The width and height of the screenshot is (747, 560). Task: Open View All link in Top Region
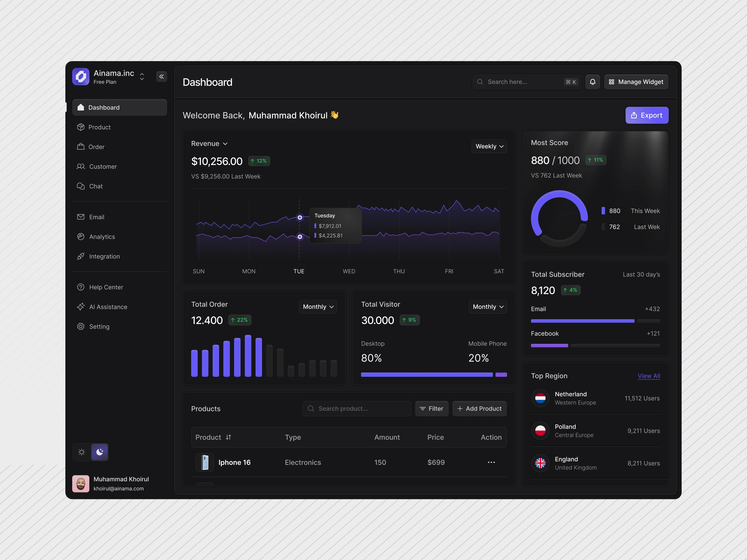click(648, 376)
